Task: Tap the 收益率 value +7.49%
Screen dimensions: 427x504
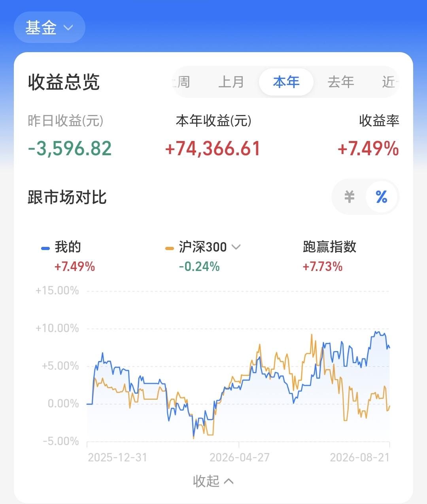Action: tap(368, 149)
